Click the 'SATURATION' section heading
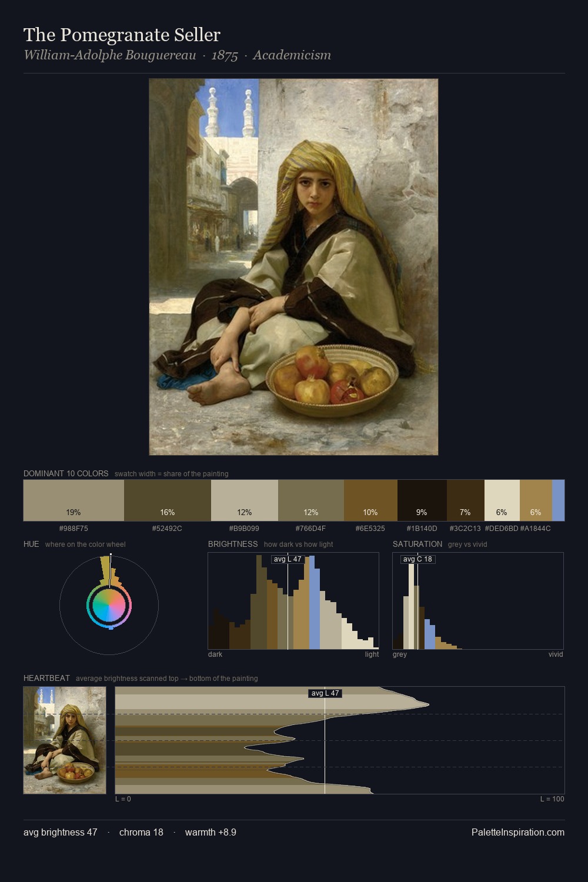 tap(417, 544)
